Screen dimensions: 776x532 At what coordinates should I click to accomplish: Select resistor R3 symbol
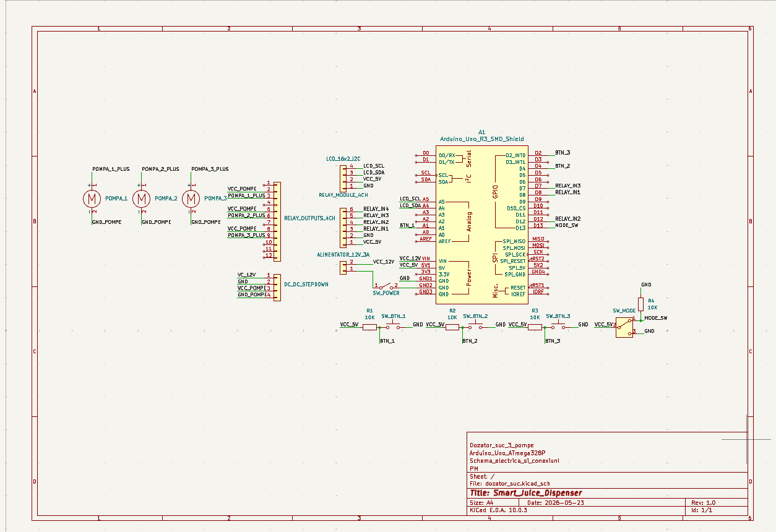pos(535,326)
